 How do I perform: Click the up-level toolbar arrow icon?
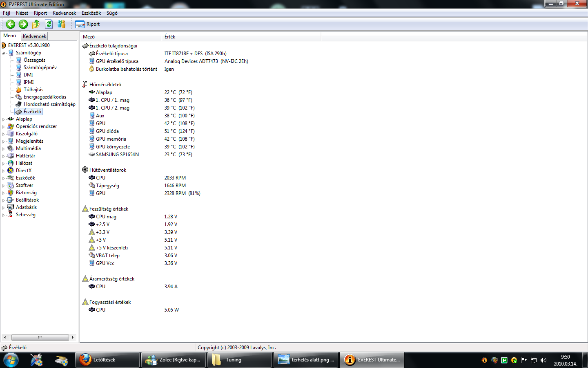coord(36,24)
